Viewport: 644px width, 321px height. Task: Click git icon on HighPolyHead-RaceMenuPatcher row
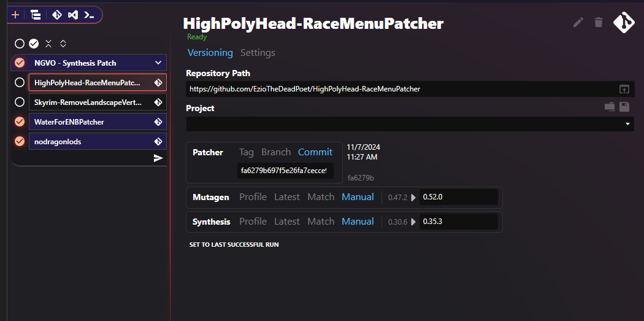158,83
